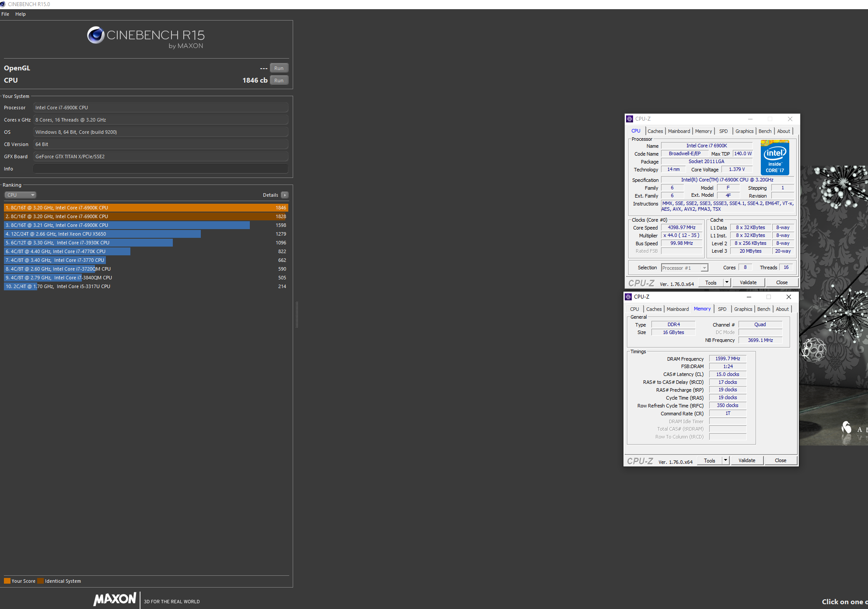Click the NB Frequency 3699.1 MHz value

click(760, 340)
